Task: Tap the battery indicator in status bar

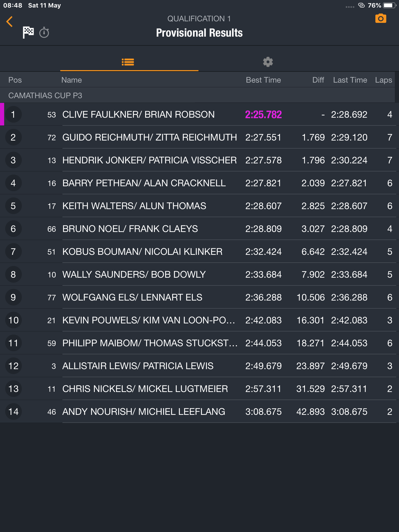Action: click(389, 5)
